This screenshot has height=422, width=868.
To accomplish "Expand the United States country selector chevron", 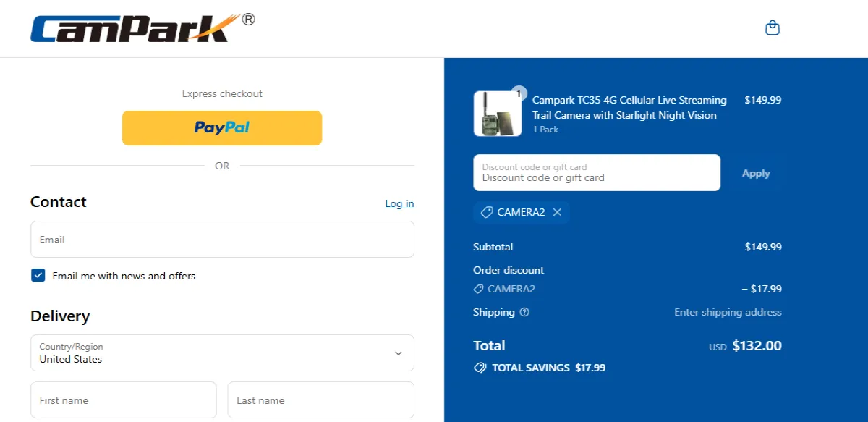I will 398,353.
